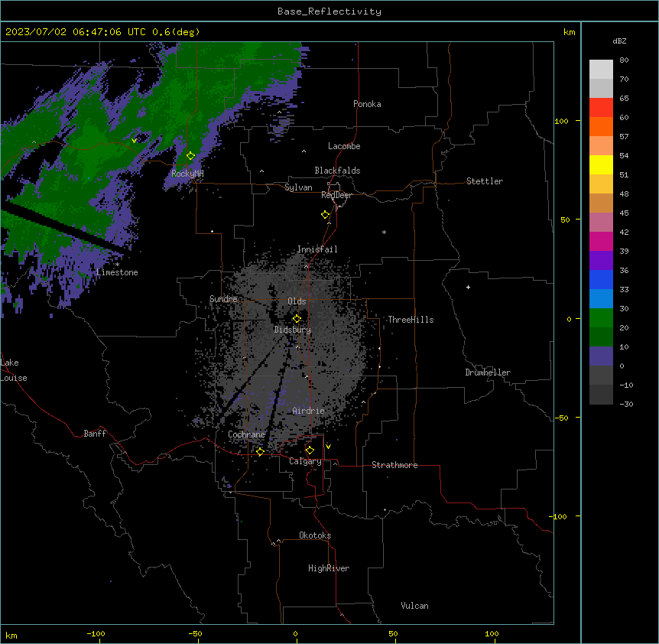Click the km unit label at top right
Screen dimensions: 659x644
click(x=570, y=32)
